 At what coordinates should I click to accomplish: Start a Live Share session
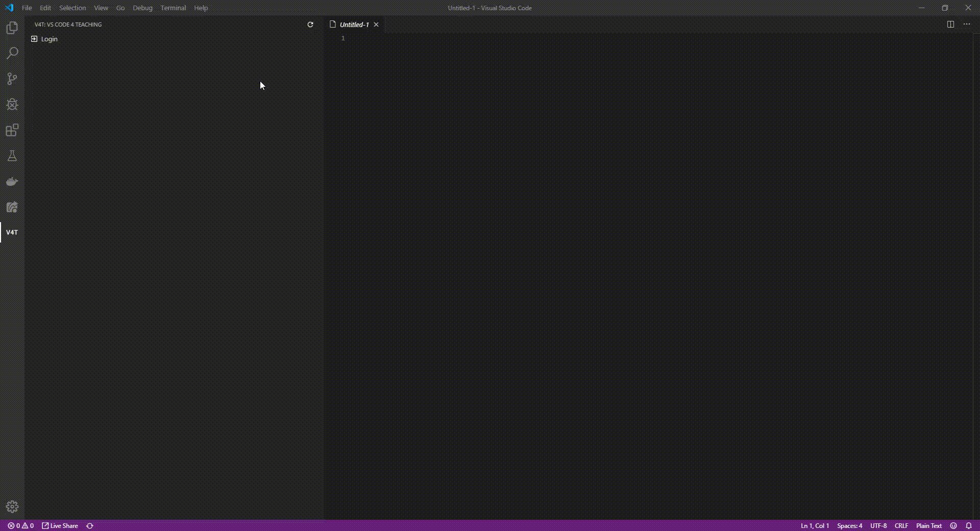(x=60, y=525)
